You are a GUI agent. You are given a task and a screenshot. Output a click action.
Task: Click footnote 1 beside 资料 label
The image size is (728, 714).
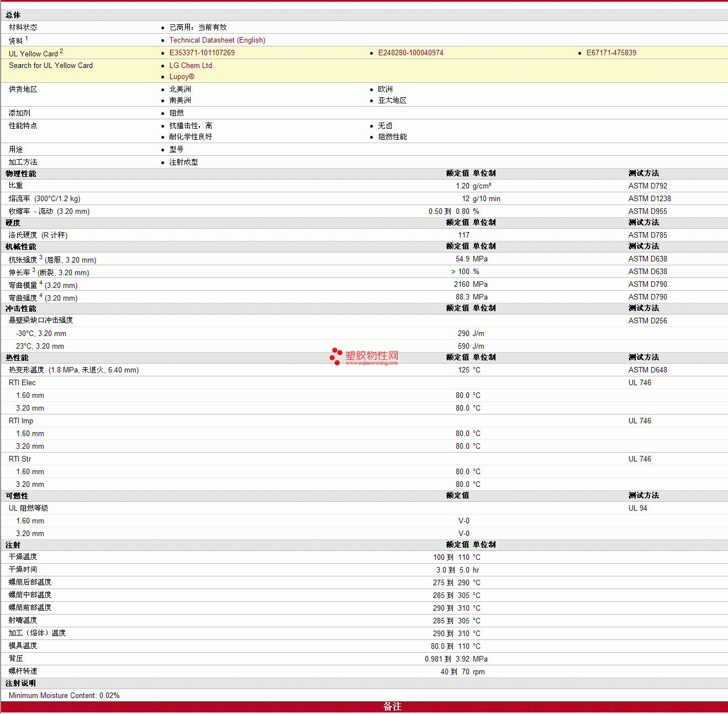pos(27,39)
